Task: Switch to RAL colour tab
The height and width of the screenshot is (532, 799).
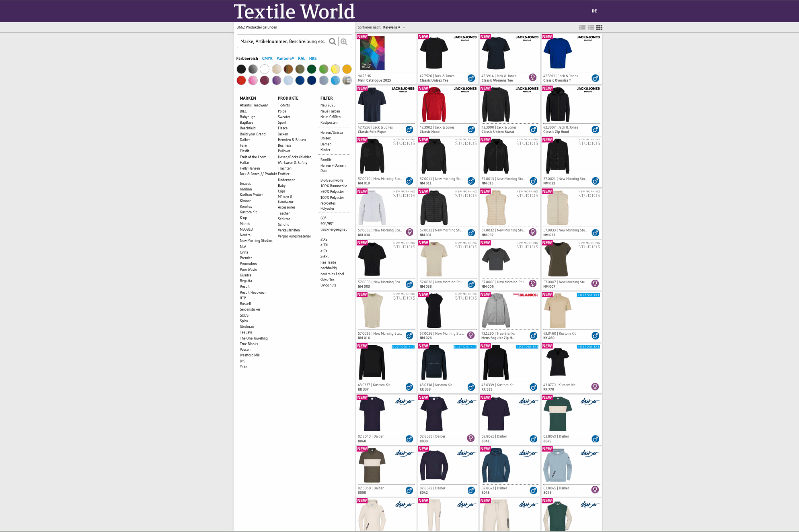Action: point(302,59)
